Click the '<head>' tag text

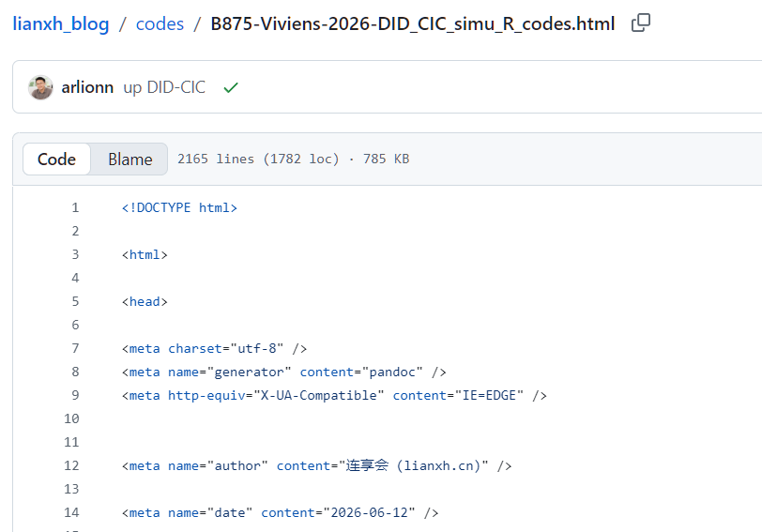[x=145, y=302]
